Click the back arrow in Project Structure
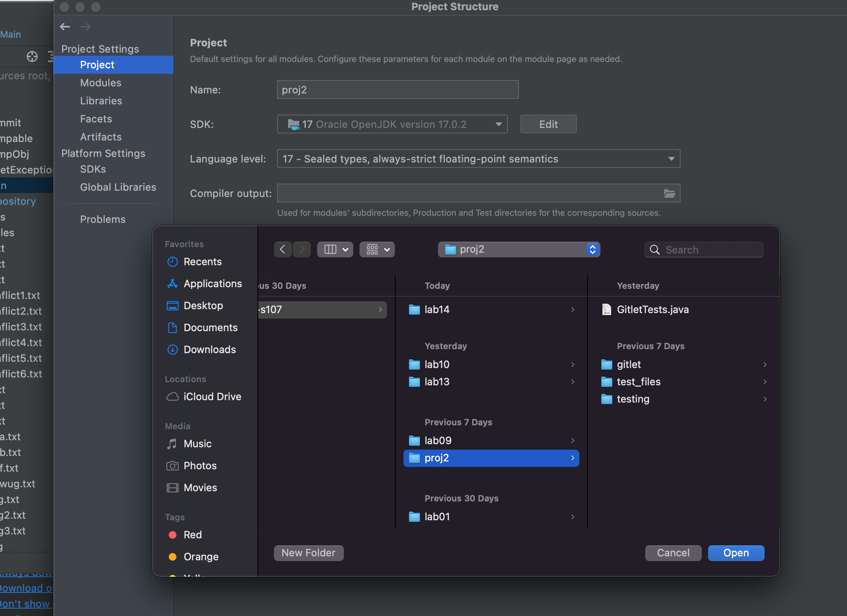 [x=65, y=27]
